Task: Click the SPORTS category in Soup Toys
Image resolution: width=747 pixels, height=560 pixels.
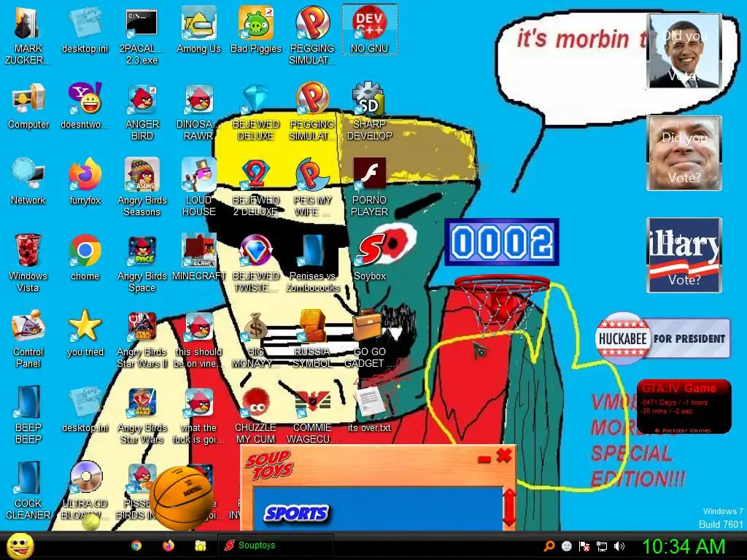Action: (x=296, y=513)
